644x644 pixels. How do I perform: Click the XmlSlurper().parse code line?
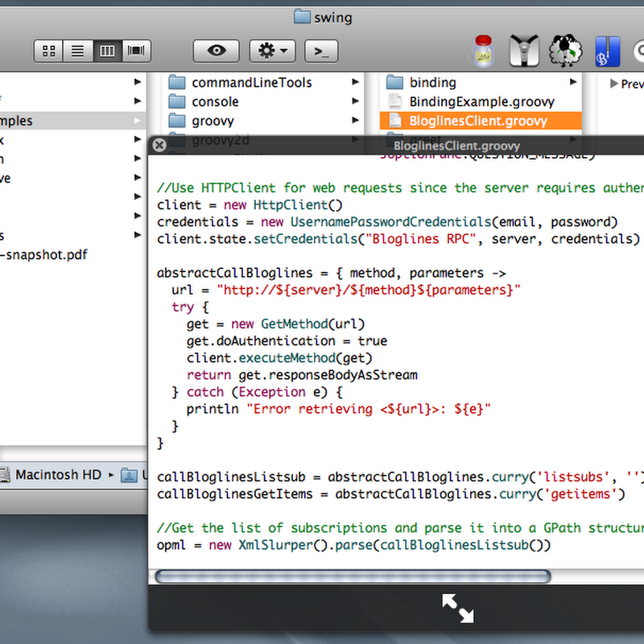coord(353,545)
